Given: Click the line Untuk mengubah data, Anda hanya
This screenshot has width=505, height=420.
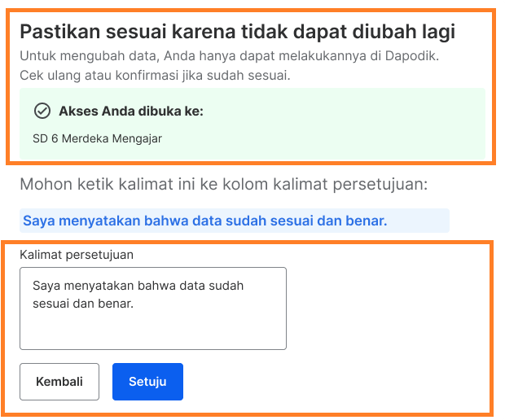Looking at the screenshot, I should pos(230,56).
